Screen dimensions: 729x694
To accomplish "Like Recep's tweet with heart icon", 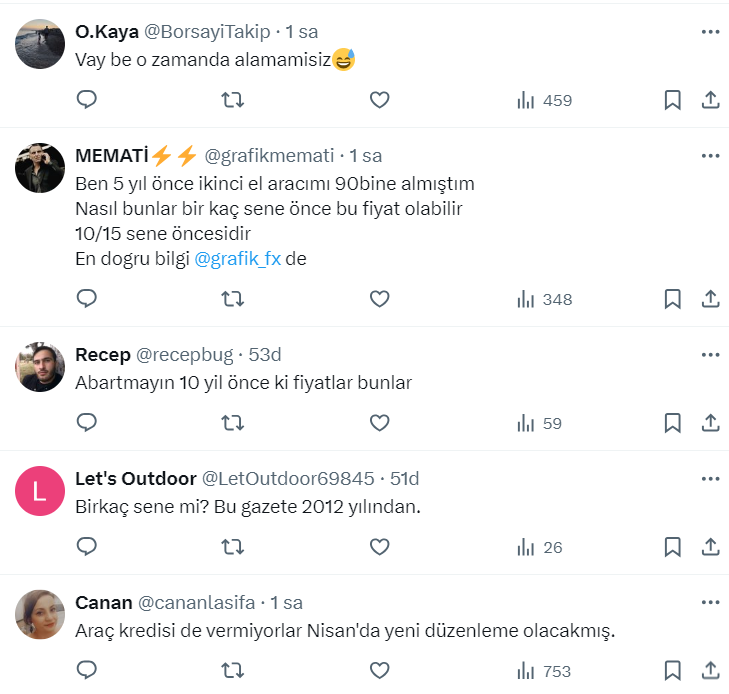I will point(379,423).
